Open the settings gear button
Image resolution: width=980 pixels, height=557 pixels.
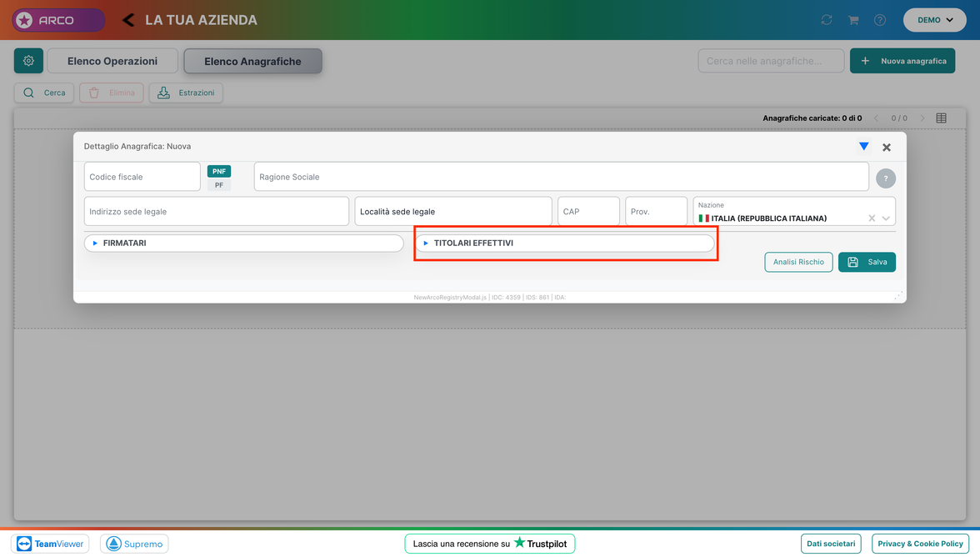tap(28, 61)
